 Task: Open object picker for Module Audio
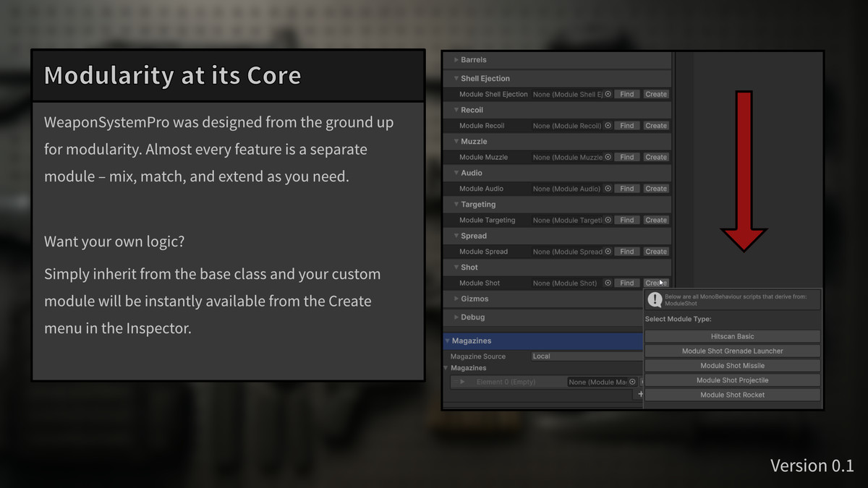pyautogui.click(x=608, y=189)
